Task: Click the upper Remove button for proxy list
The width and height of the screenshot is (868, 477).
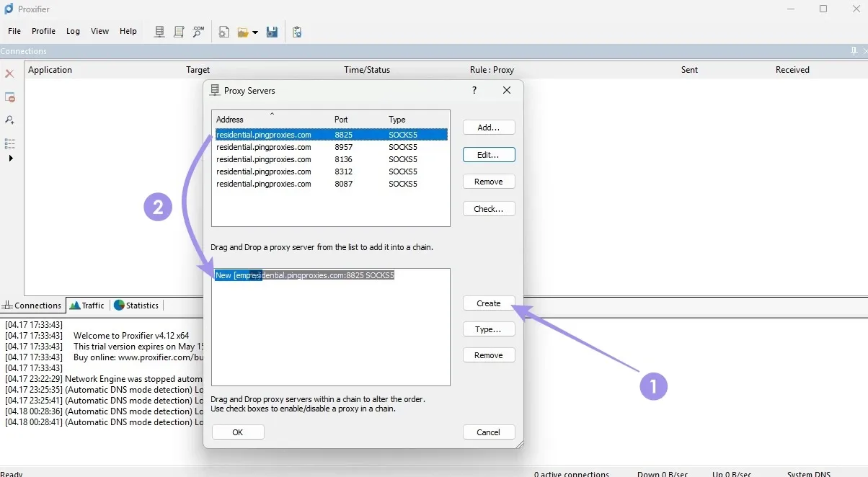Action: pyautogui.click(x=489, y=182)
